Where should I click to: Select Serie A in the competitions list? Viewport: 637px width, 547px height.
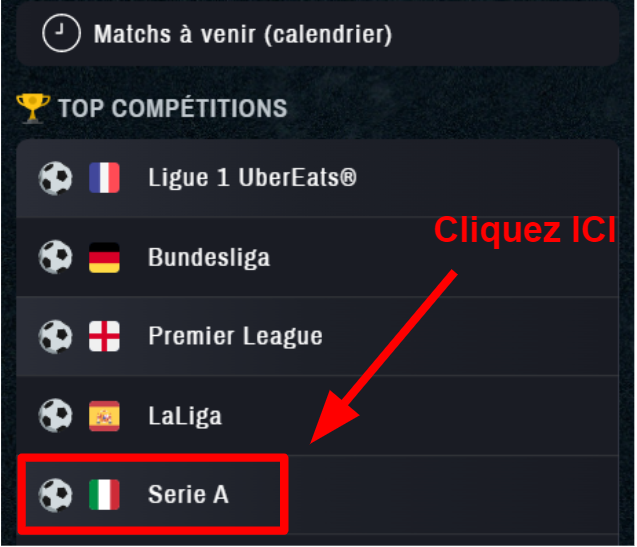click(188, 494)
